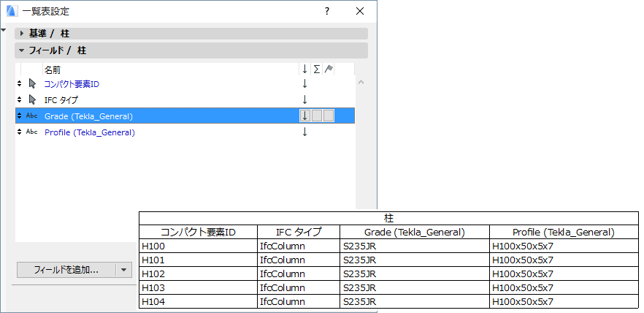The width and height of the screenshot is (644, 313).
Task: Click the flag column header icon
Action: (x=329, y=69)
